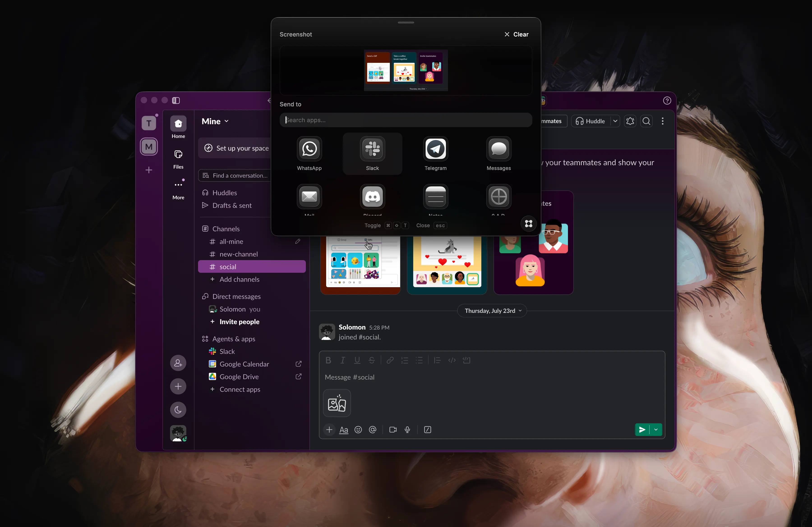Toggle the moon pause-notifications button
Image resolution: width=812 pixels, height=527 pixels.
coord(178,410)
